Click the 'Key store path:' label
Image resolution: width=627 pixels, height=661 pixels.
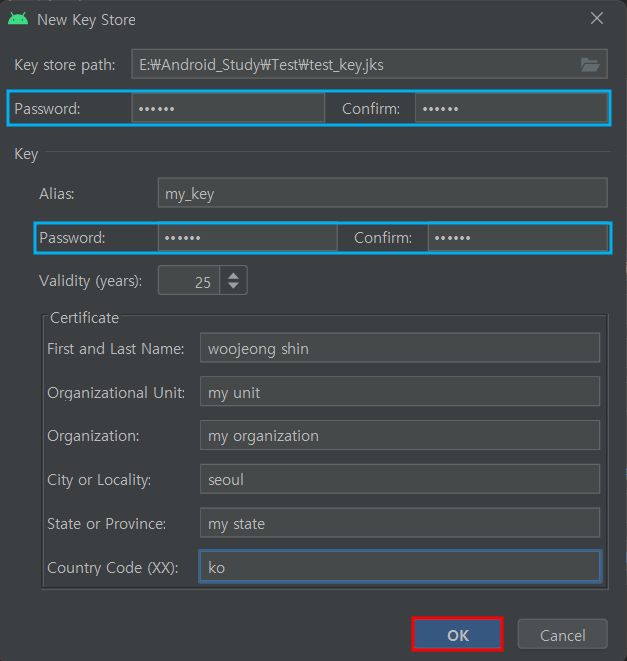click(65, 65)
